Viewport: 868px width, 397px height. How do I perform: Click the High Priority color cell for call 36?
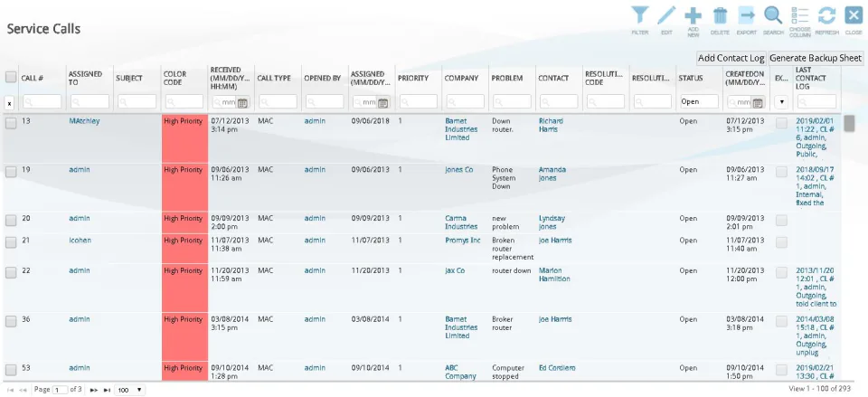pos(184,336)
